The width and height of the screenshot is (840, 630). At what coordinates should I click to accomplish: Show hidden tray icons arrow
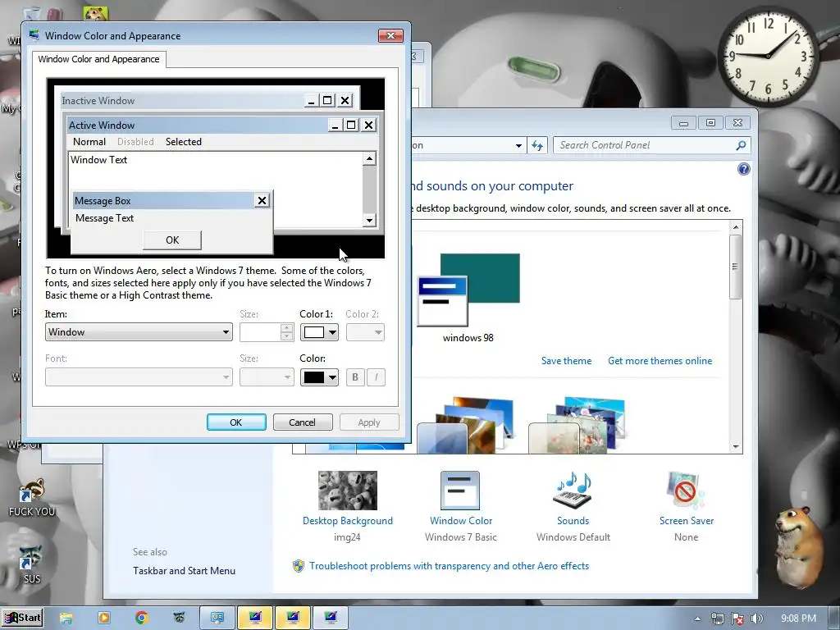[x=697, y=619]
